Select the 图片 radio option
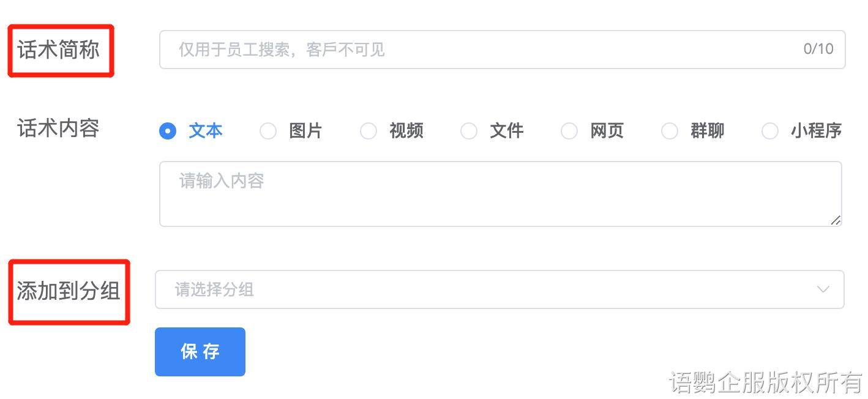Viewport: 868px width, 399px height. click(x=268, y=131)
